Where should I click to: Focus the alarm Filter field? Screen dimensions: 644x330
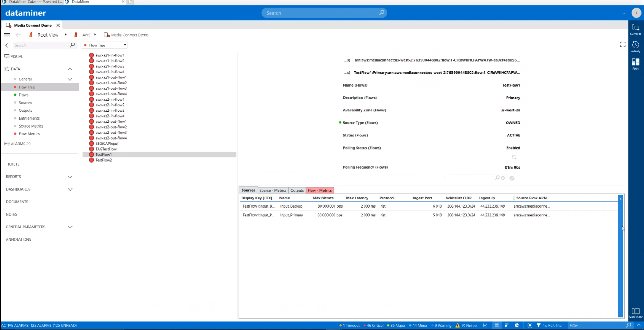(x=596, y=326)
